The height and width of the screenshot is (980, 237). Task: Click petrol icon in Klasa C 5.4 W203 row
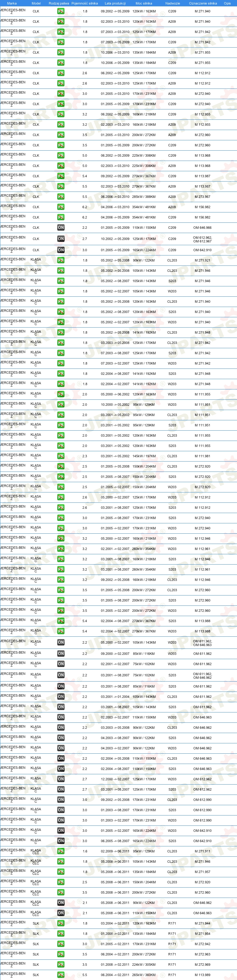click(x=61, y=631)
